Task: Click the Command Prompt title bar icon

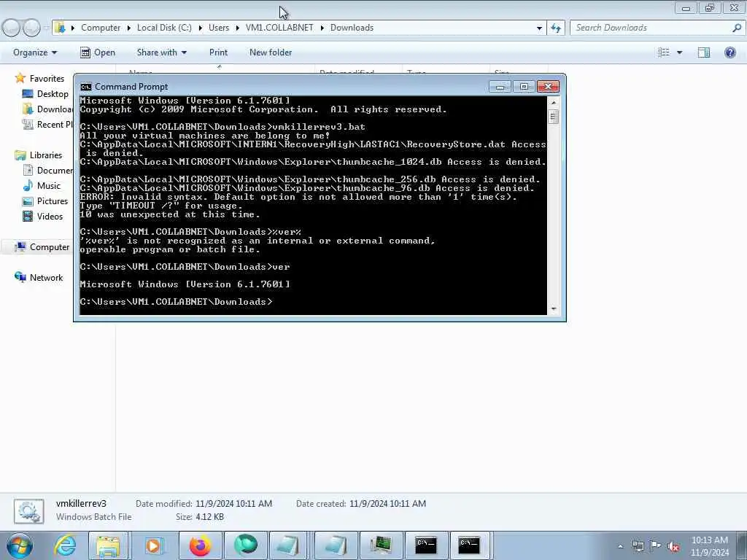Action: (x=86, y=87)
